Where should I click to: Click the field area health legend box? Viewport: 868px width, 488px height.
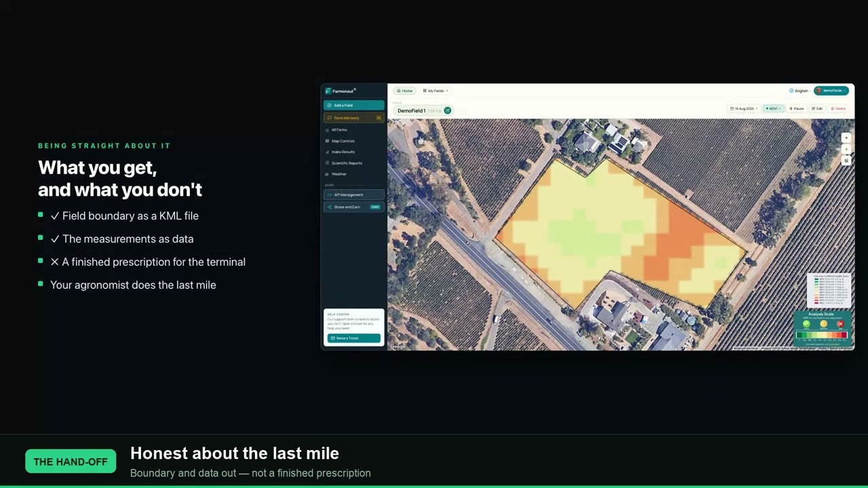[x=828, y=291]
